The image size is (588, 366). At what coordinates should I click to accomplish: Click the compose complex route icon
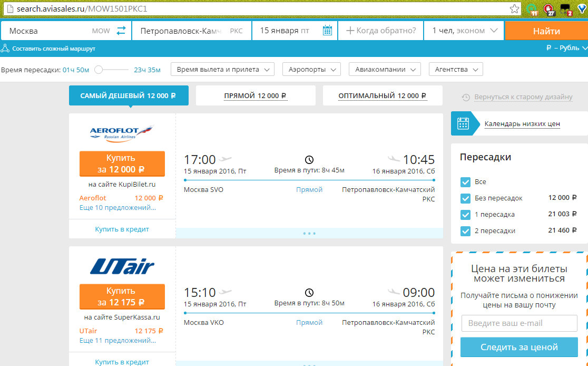(x=5, y=49)
